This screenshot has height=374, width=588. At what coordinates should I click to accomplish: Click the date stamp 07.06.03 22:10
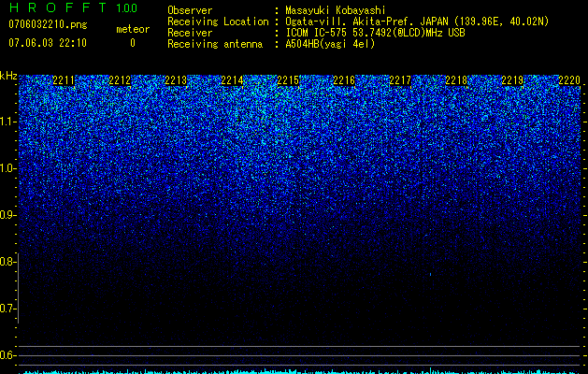point(48,43)
